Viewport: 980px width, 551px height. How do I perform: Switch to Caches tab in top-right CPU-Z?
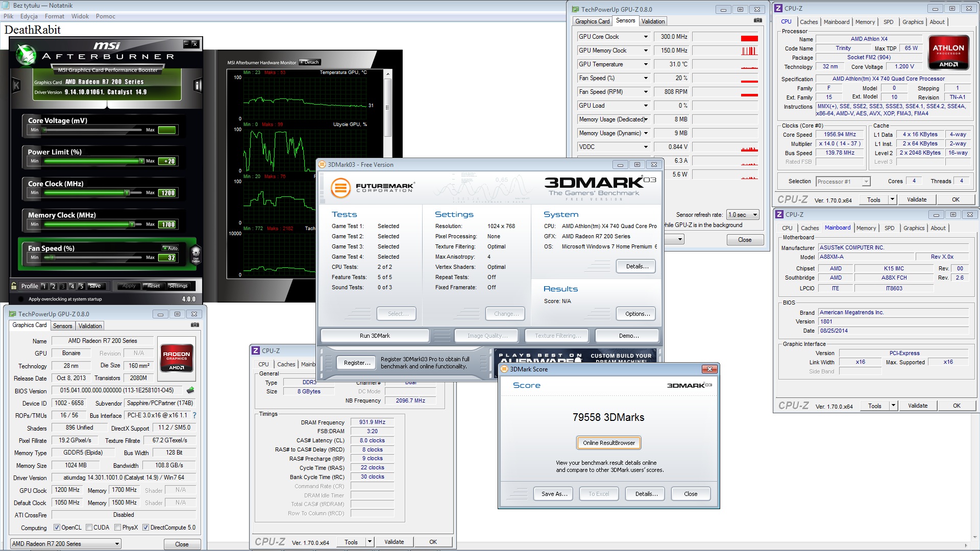(808, 22)
